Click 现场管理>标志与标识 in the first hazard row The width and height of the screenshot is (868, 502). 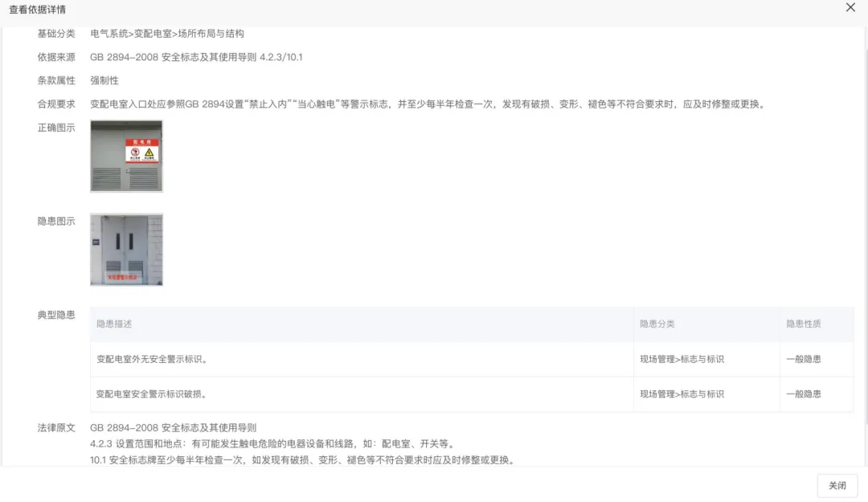(682, 360)
